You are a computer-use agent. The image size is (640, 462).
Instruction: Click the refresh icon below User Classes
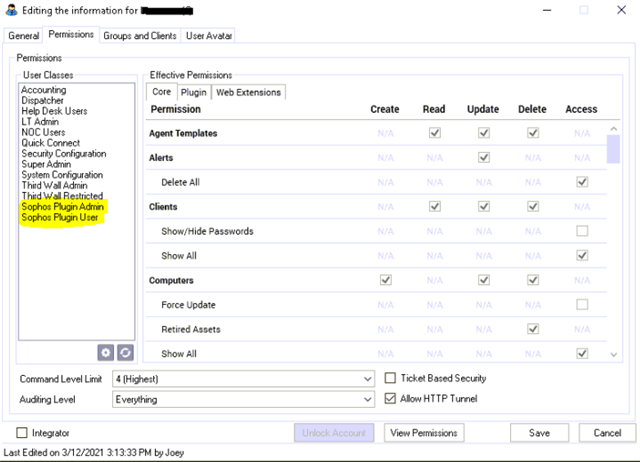point(126,353)
